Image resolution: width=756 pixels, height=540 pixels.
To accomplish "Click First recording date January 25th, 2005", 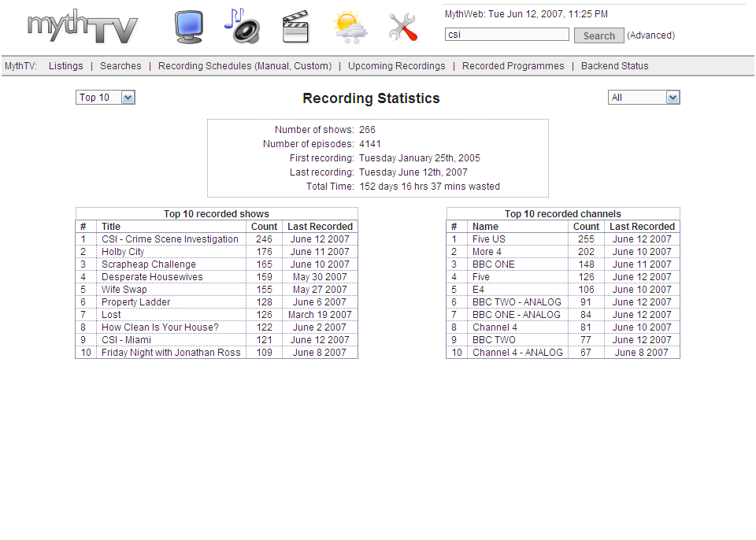I will coord(420,158).
